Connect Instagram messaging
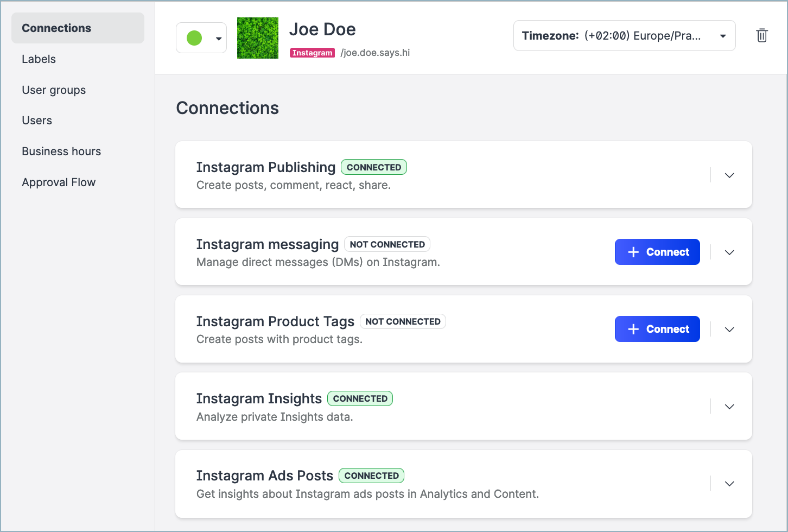Image resolution: width=788 pixels, height=532 pixels. [657, 252]
